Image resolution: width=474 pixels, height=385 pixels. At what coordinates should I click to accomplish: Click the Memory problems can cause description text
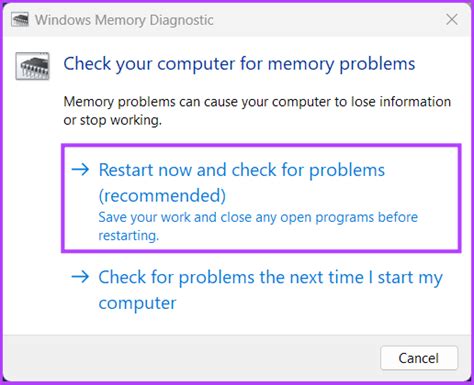(257, 111)
